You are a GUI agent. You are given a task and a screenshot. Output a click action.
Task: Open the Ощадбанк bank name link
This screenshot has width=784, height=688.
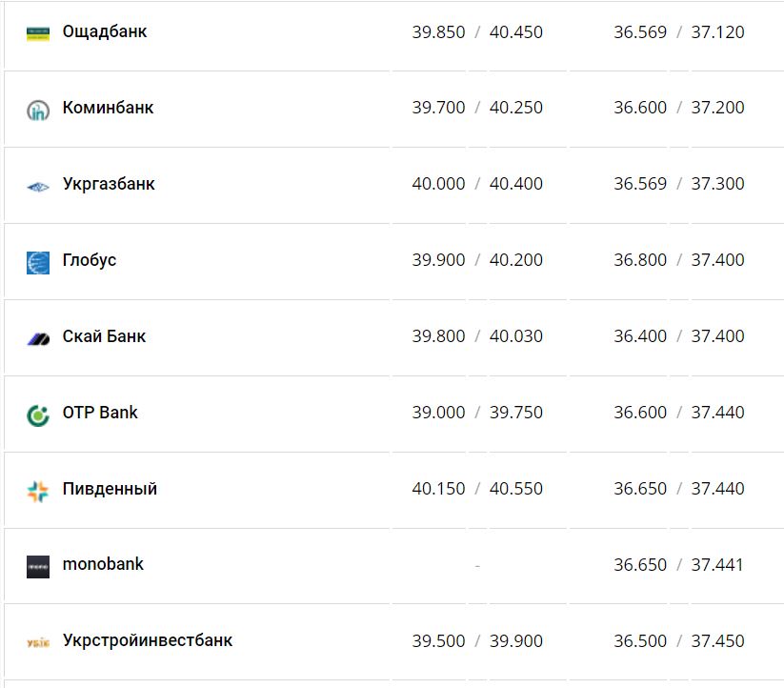105,31
